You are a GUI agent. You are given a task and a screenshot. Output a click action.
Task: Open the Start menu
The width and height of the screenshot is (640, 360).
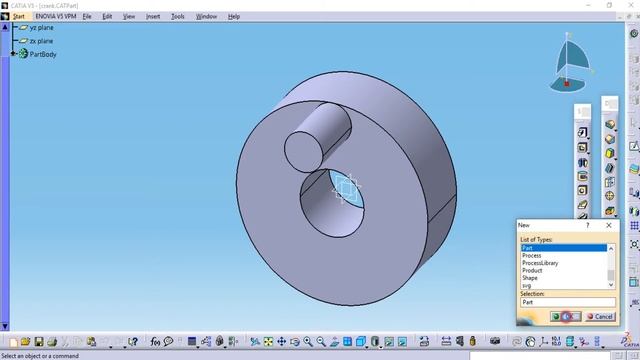click(x=19, y=16)
